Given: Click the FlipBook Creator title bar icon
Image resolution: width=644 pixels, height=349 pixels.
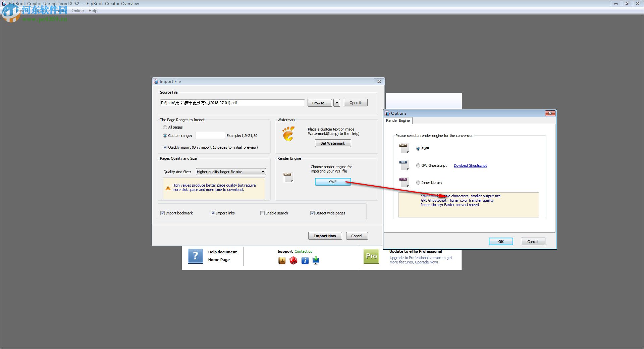Looking at the screenshot, I should coord(4,4).
